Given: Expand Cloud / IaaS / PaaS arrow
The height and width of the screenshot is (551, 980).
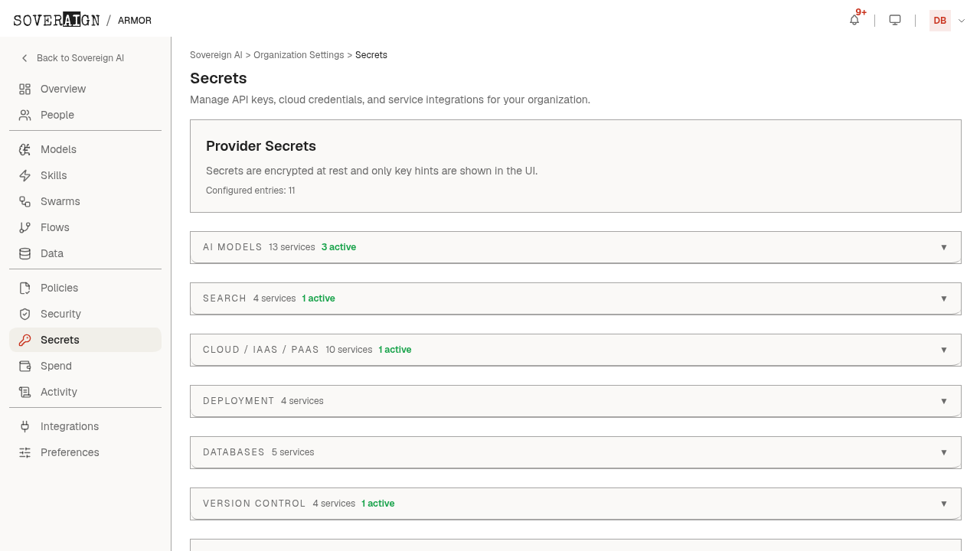Looking at the screenshot, I should [944, 350].
